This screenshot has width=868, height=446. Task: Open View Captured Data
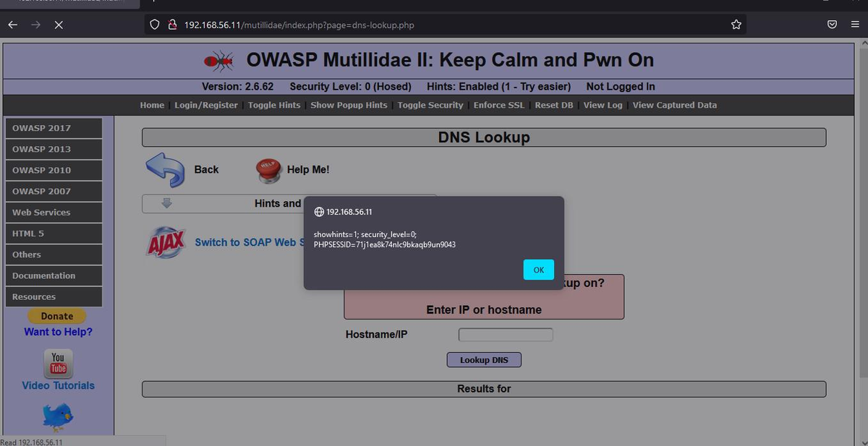coord(675,105)
